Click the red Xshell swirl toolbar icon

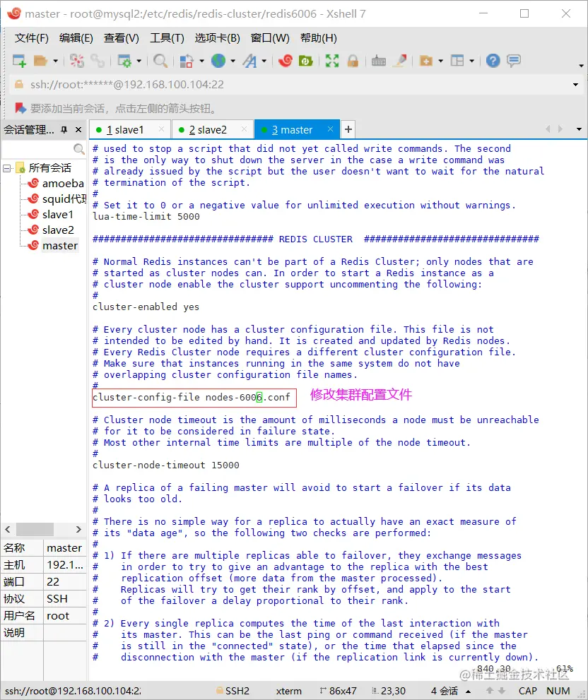pos(286,61)
